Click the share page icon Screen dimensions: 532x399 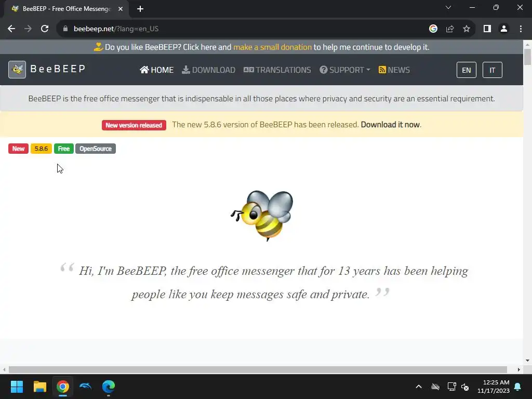click(x=450, y=29)
